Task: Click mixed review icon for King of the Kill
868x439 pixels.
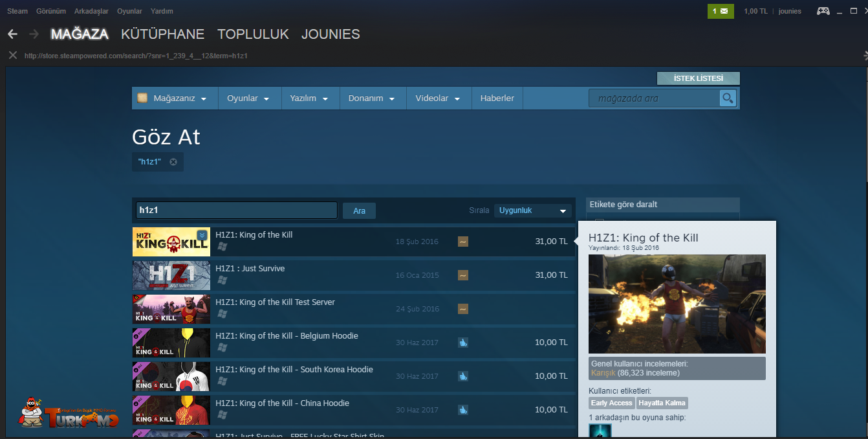Action: pyautogui.click(x=462, y=242)
